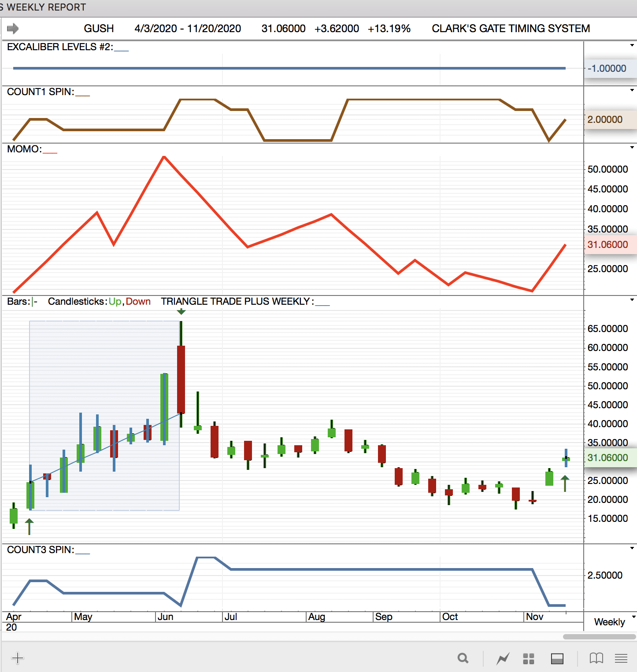
Task: Click the +3.62000 change value
Action: point(337,29)
